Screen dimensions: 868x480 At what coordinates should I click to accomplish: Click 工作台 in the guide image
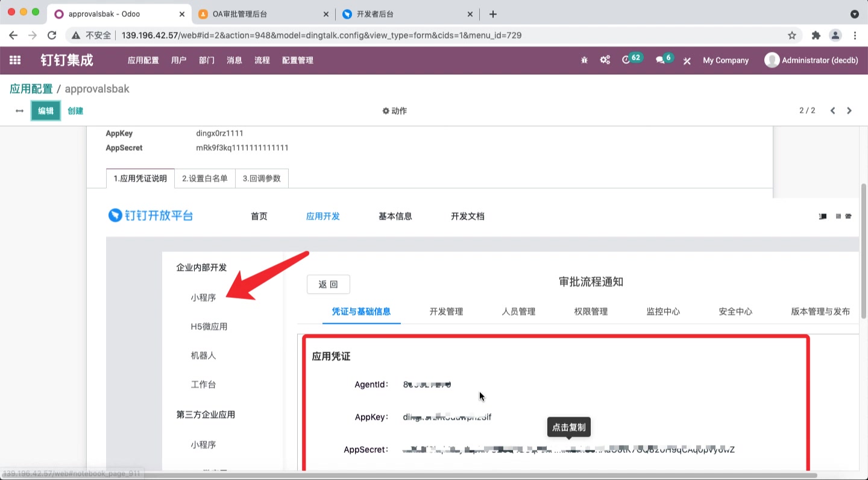click(203, 385)
